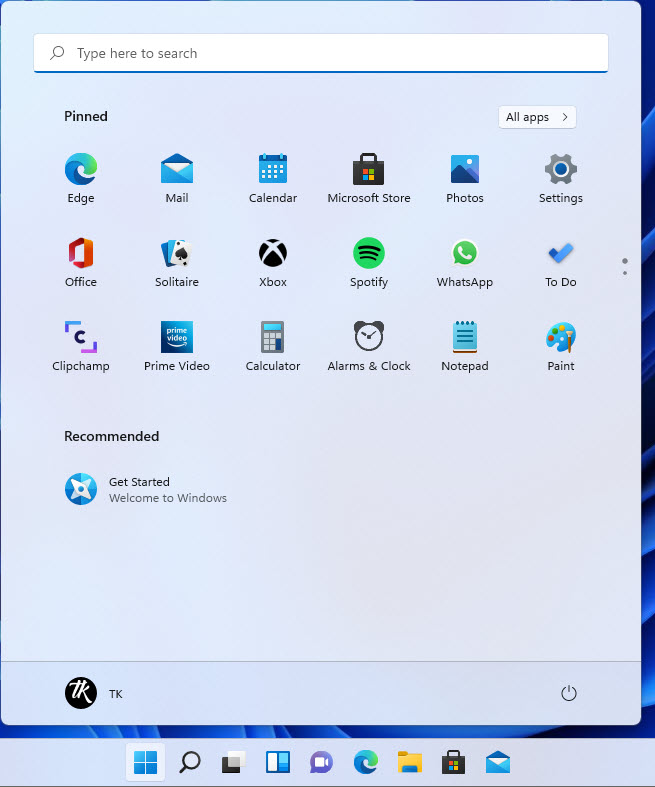
Task: Open the Solitaire game
Action: pyautogui.click(x=177, y=262)
